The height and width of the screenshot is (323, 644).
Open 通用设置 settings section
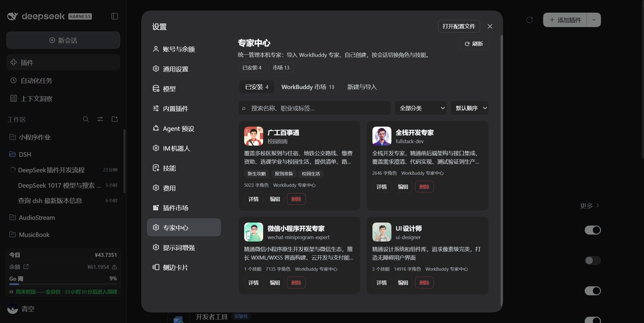184,69
